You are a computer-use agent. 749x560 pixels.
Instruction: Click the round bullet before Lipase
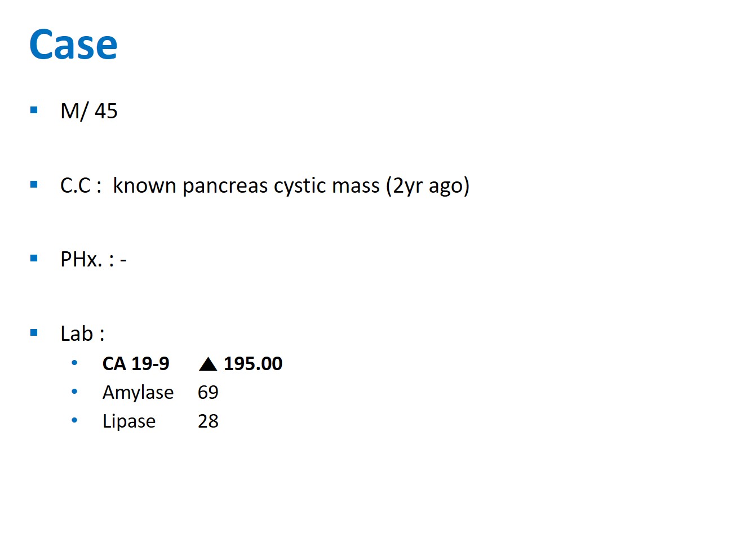74,420
